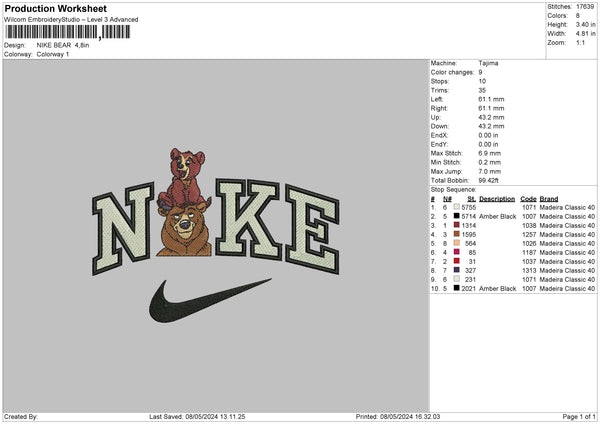This screenshot has width=600, height=424.
Task: Click the Total Bobbin value 99.42ft
Action: 489,180
